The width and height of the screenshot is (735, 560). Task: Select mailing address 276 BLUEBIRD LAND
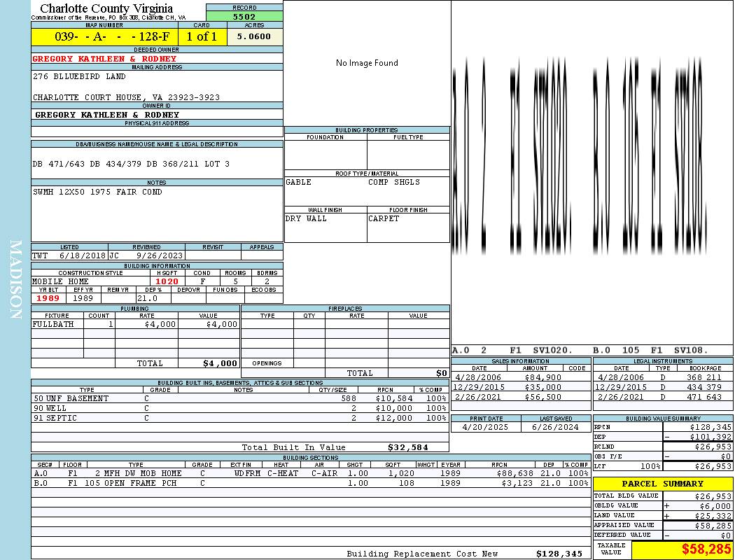(79, 76)
